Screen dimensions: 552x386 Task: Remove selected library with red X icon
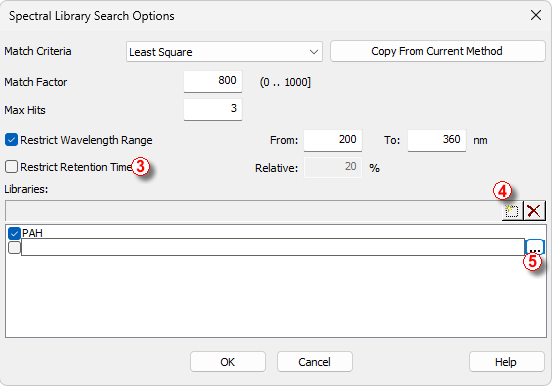534,211
